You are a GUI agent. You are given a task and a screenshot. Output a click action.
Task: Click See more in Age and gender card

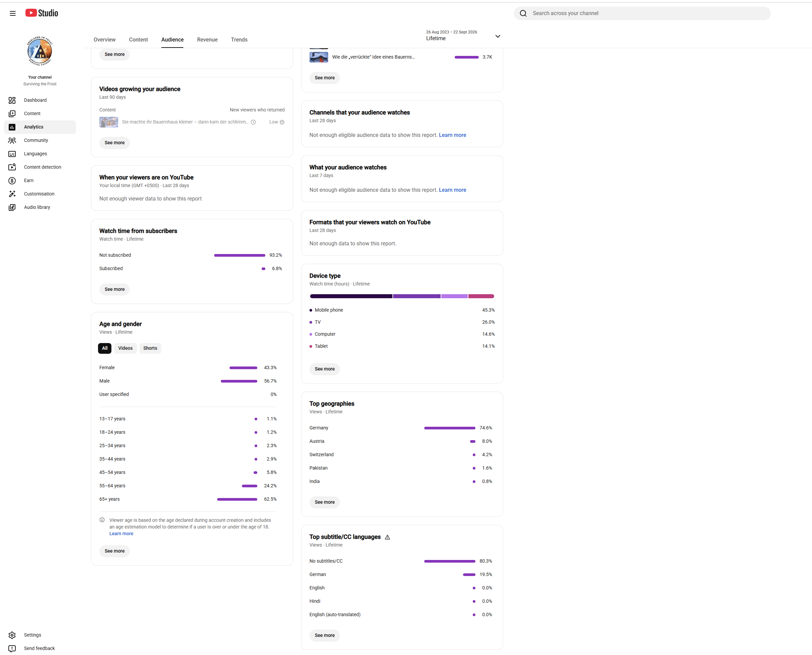pyautogui.click(x=114, y=551)
